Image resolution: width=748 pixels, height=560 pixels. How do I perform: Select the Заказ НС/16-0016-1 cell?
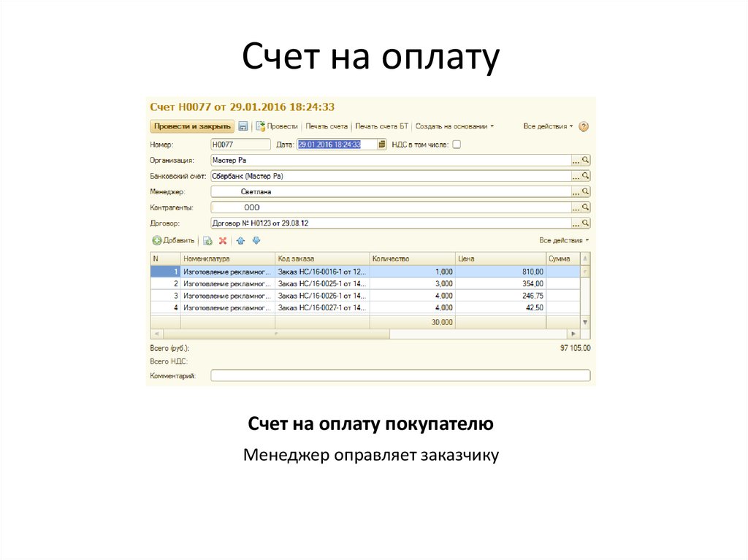322,272
